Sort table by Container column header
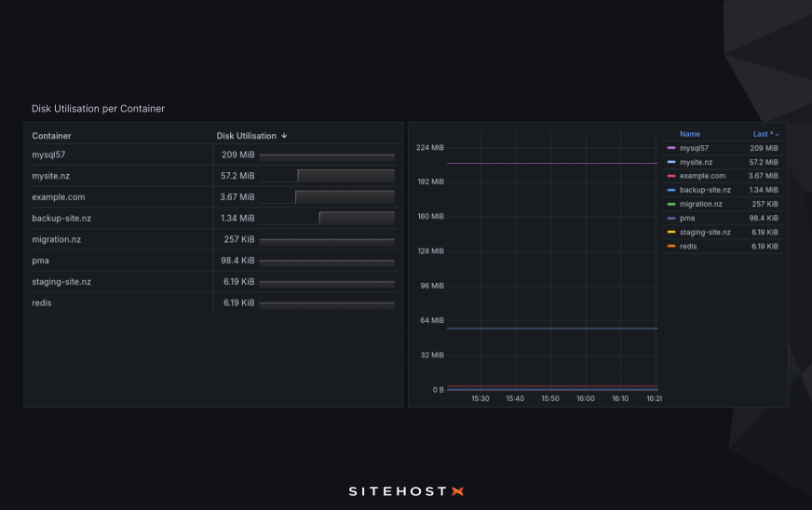Screen dimensions: 812x510 (x=51, y=136)
